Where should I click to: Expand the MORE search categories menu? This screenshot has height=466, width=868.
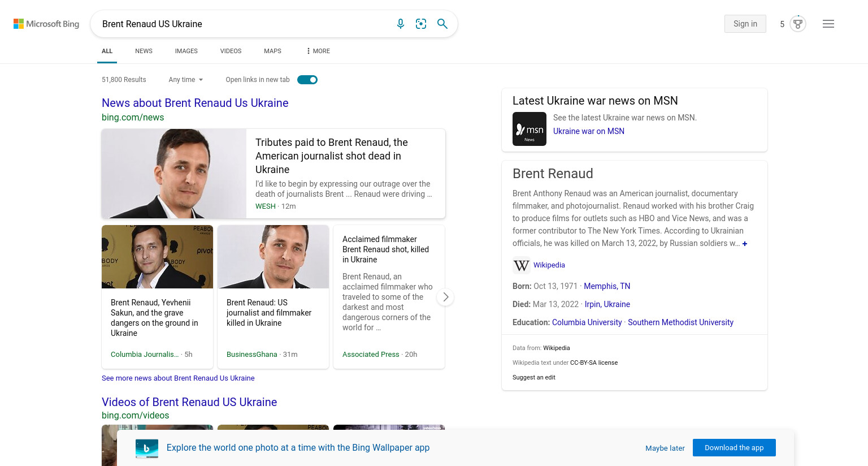pos(319,51)
